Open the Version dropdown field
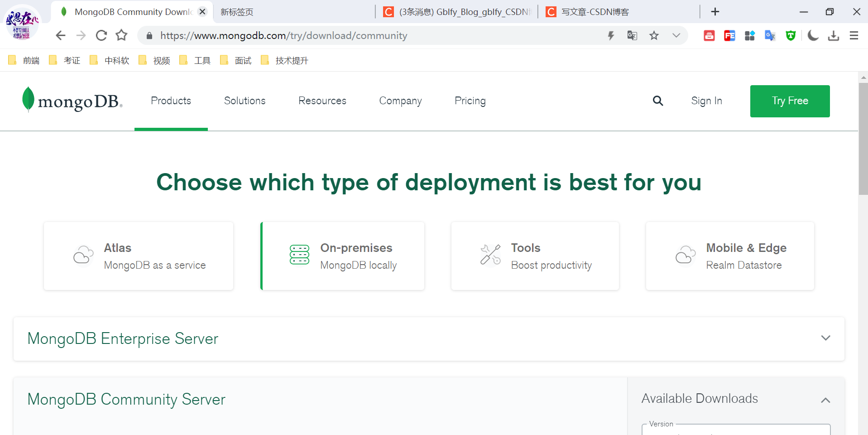This screenshot has width=868, height=435. click(x=736, y=430)
